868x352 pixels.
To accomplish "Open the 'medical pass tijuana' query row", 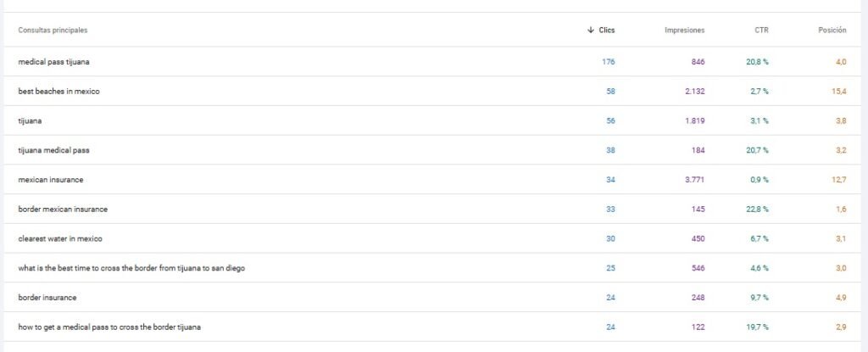I will [433, 62].
